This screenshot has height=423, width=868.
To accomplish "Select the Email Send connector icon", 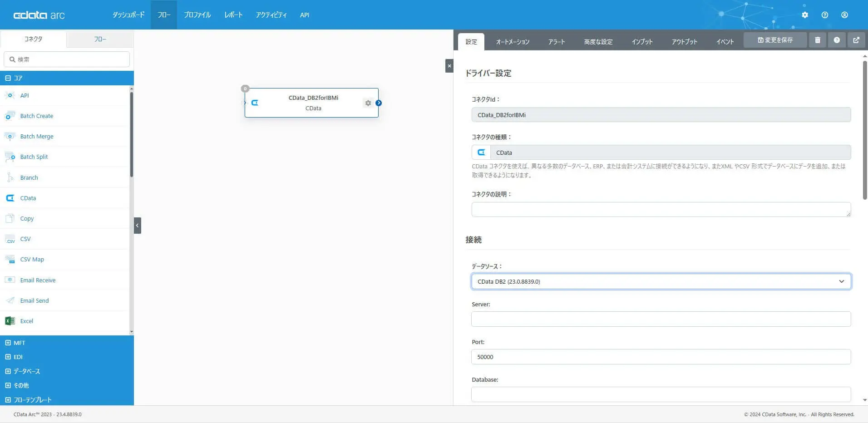I will coord(10,300).
